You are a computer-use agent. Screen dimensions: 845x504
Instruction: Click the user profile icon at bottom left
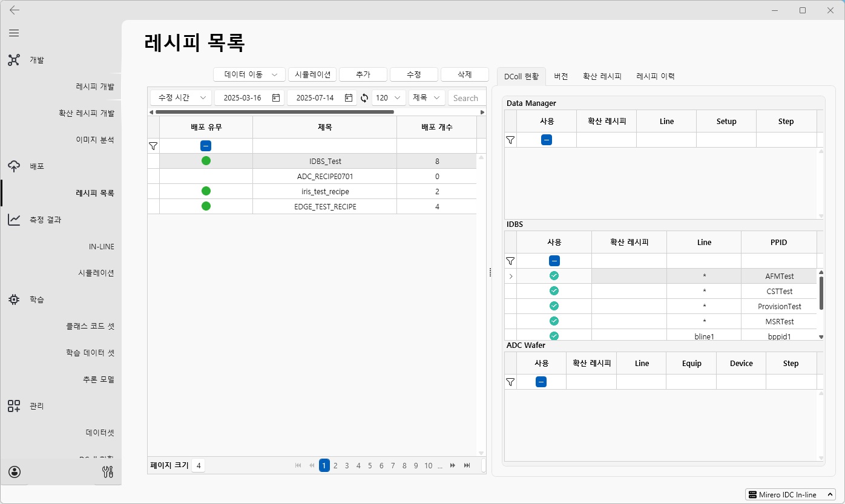tap(14, 471)
